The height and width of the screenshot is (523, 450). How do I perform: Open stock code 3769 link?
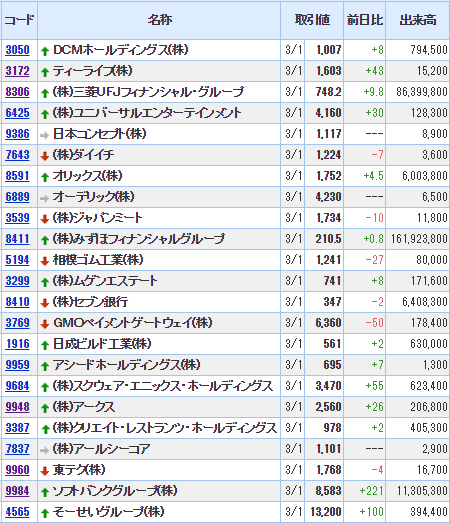pyautogui.click(x=17, y=323)
